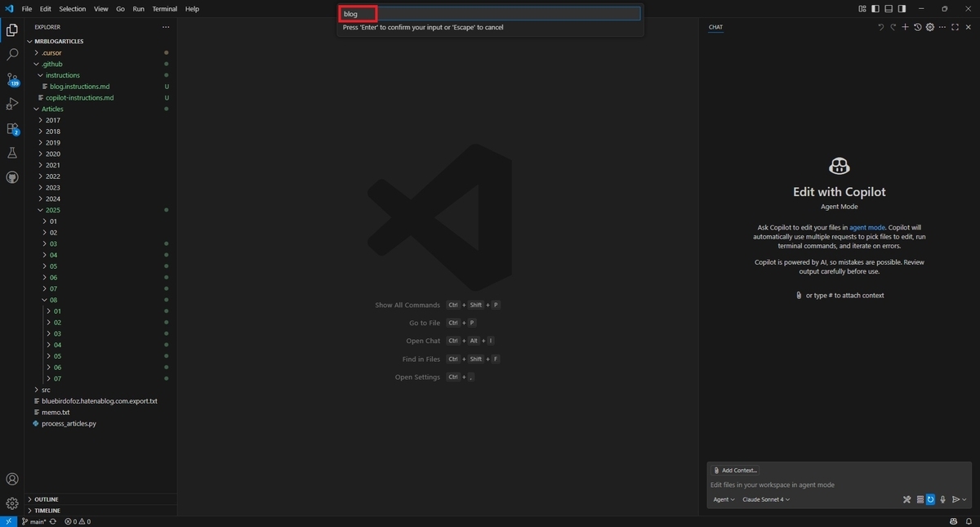Open notifications bell in status bar

[x=968, y=521]
